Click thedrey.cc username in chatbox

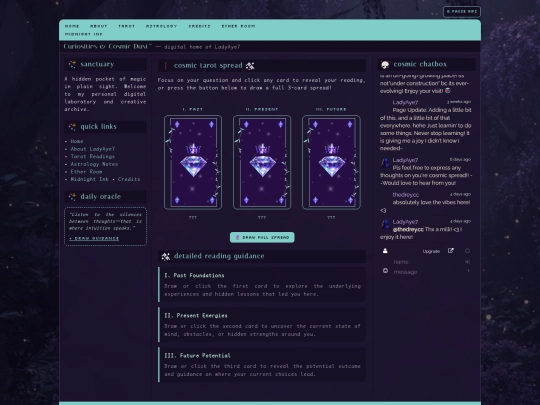point(406,195)
